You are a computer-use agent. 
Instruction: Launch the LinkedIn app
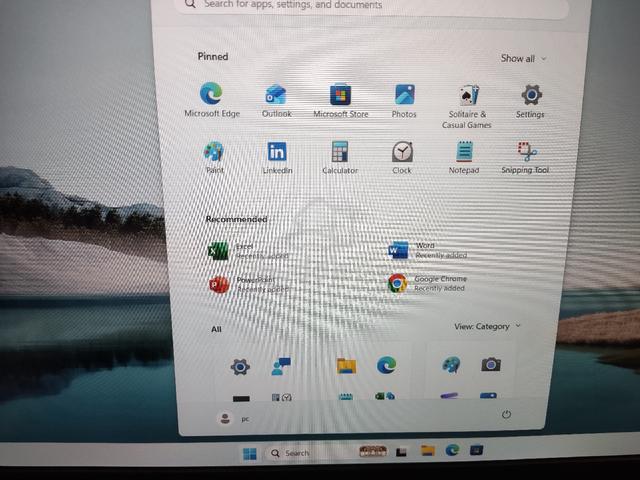[x=277, y=158]
